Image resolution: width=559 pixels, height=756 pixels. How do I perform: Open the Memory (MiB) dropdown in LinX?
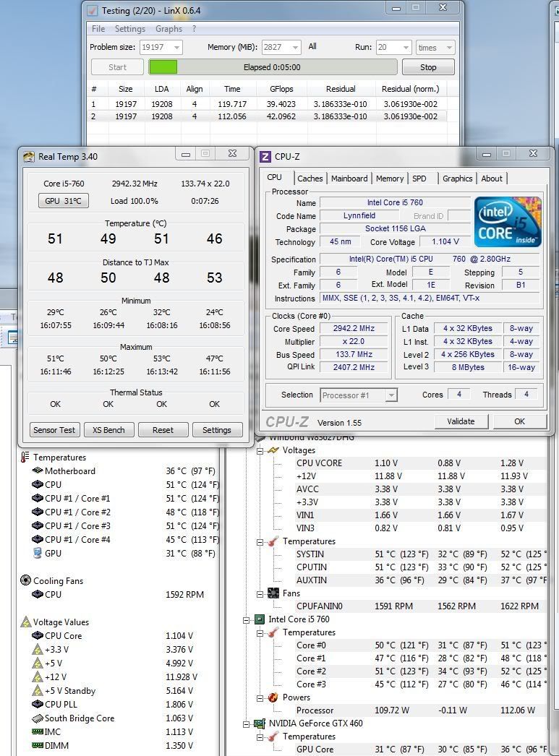coord(296,47)
